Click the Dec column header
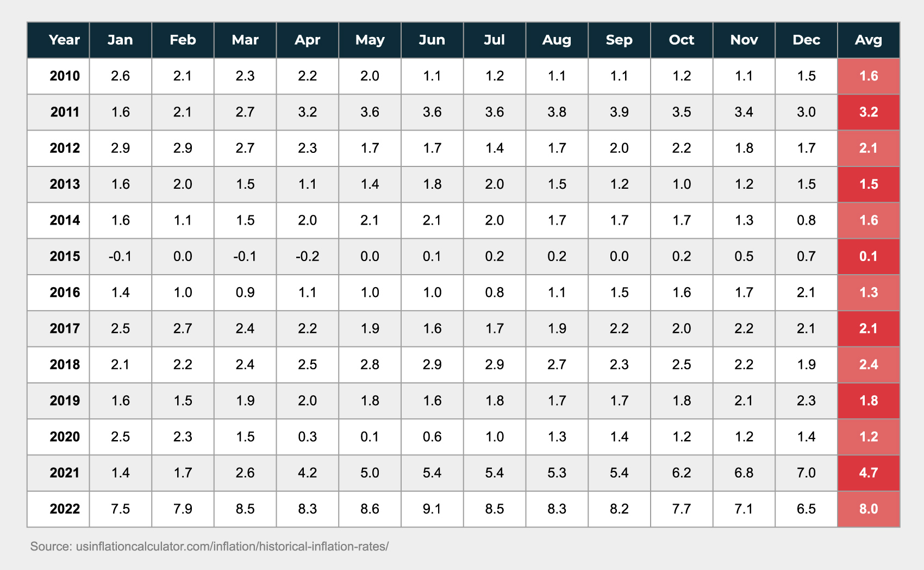The height and width of the screenshot is (570, 924). [x=806, y=40]
